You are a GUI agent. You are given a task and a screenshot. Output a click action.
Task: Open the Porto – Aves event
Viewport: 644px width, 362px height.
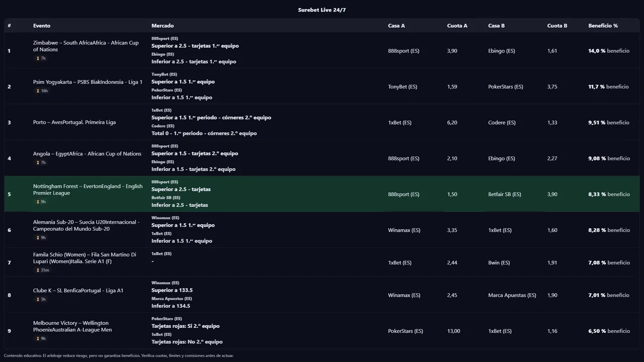coord(74,123)
